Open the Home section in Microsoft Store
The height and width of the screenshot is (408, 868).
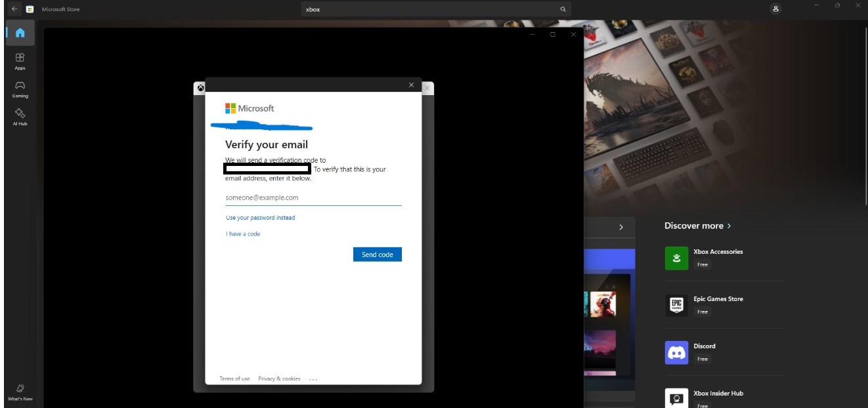pos(20,34)
